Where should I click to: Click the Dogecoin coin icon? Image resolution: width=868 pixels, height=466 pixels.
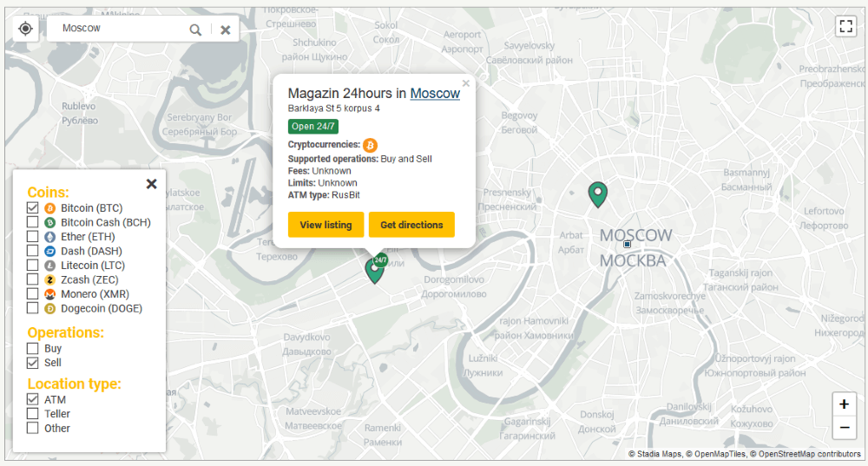[x=49, y=308]
